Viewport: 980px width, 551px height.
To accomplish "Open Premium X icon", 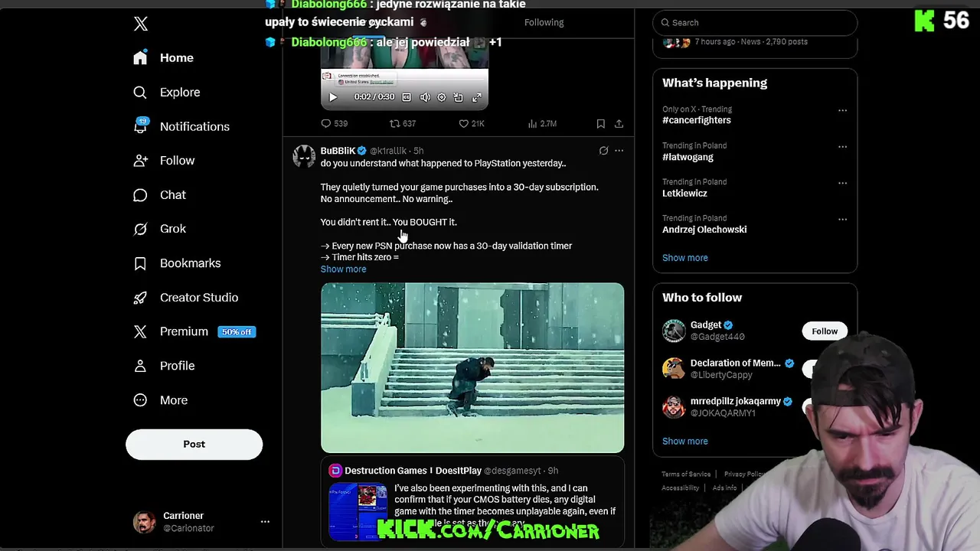I will (140, 331).
